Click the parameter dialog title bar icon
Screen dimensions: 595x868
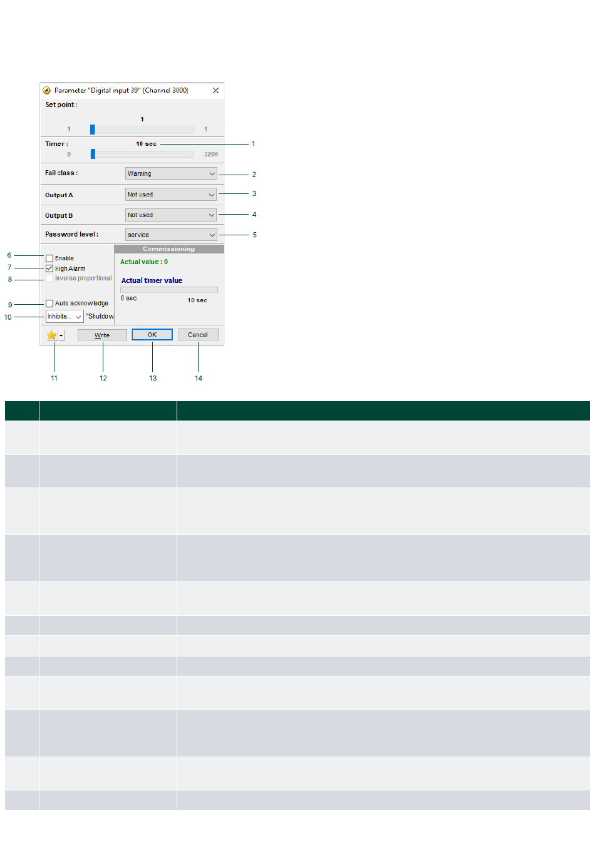(x=46, y=91)
